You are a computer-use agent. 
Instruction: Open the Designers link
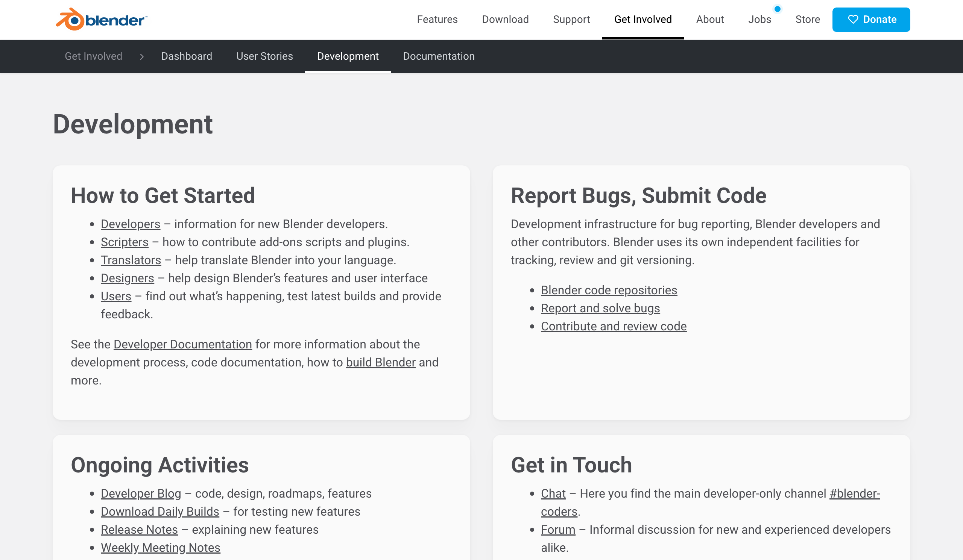127,278
